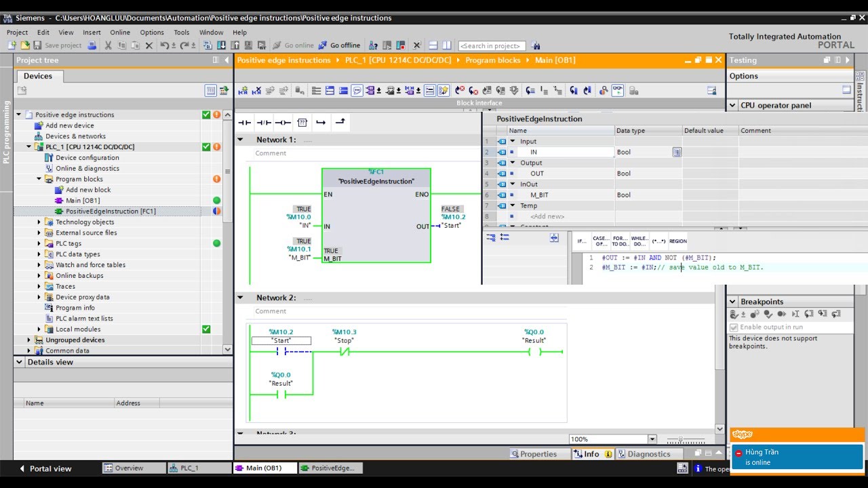Screen dimensions: 868x488
Task: Click the search icon beside project search
Action: (x=536, y=45)
